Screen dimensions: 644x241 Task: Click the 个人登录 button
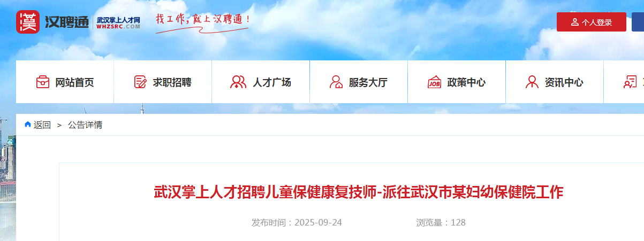(x=592, y=22)
